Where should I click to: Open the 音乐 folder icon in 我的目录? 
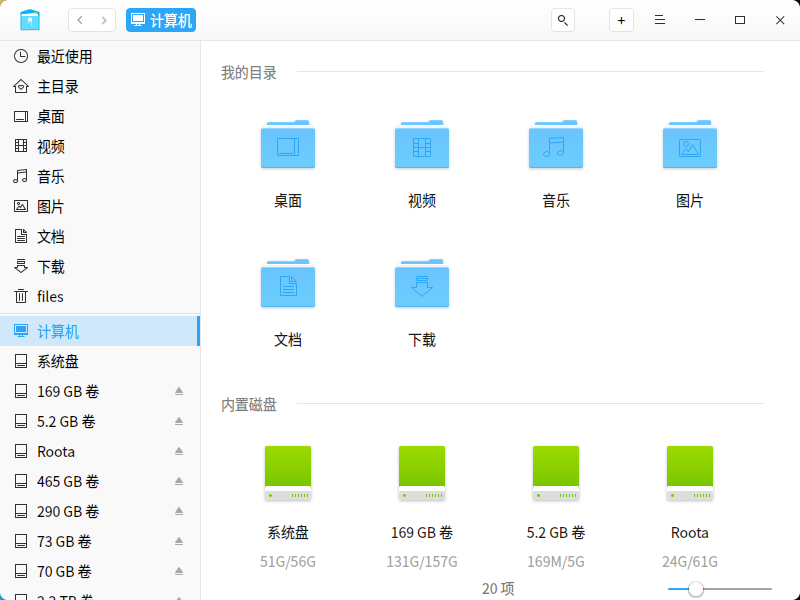coord(556,144)
